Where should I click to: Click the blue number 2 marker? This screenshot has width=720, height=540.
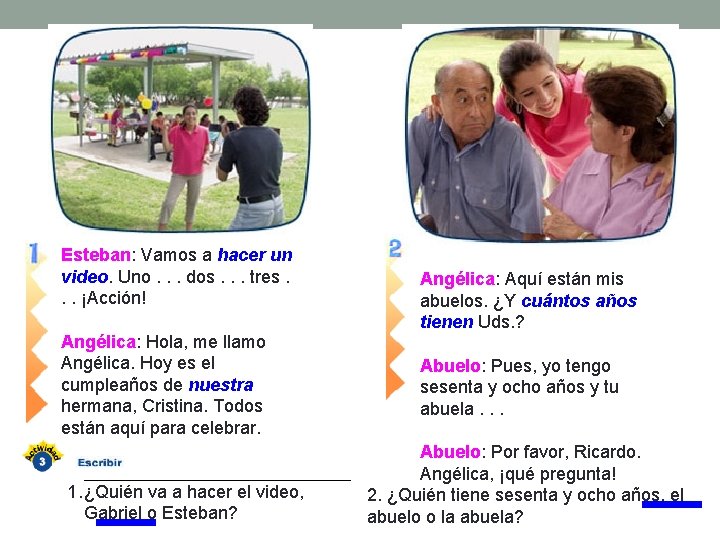pyautogui.click(x=395, y=248)
